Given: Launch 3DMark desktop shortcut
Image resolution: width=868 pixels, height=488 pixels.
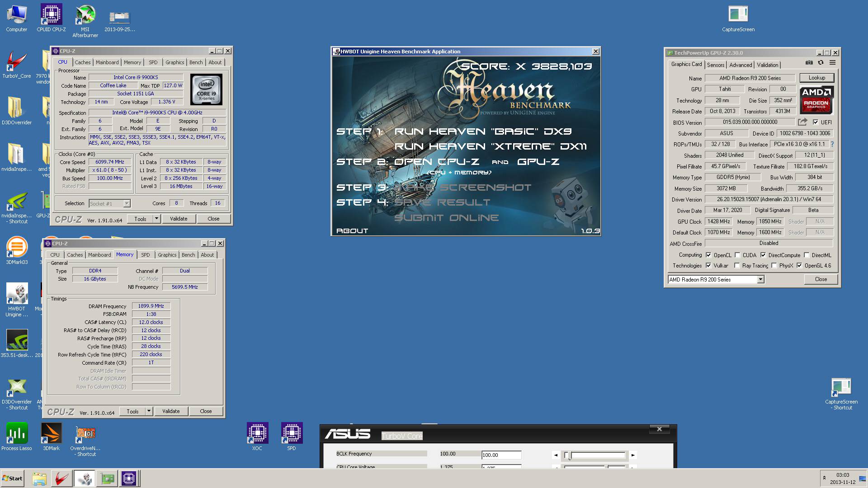Looking at the screenshot, I should [x=51, y=436].
